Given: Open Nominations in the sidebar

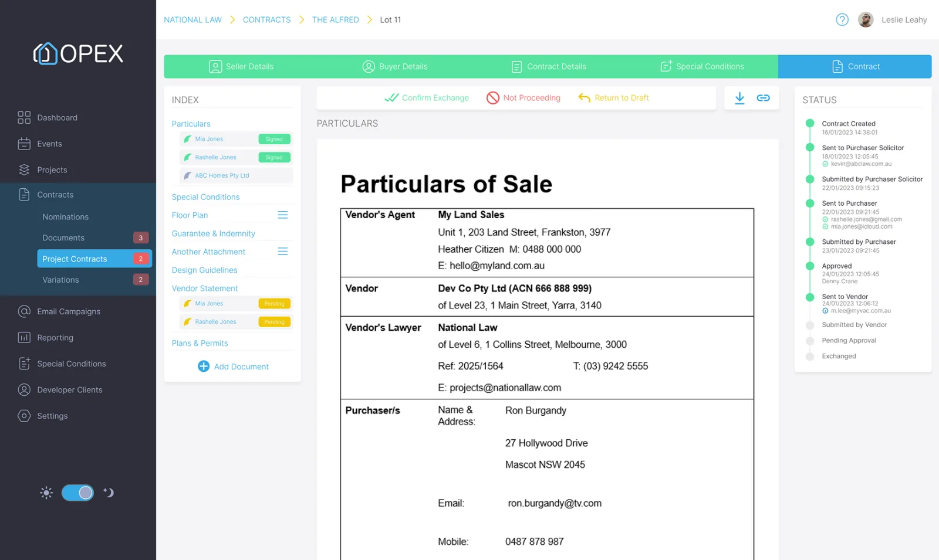Looking at the screenshot, I should pyautogui.click(x=66, y=217).
